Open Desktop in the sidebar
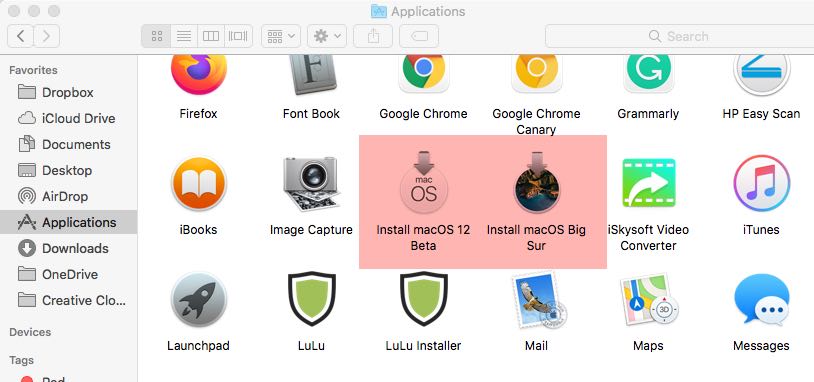The image size is (814, 382). pos(69,170)
